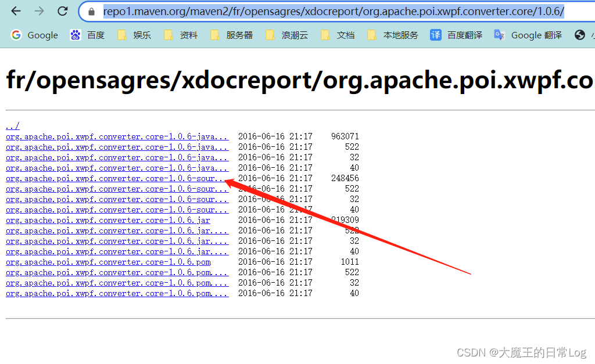Go back using the browser back arrow
Viewport: 595px width, 364px height.
16,12
